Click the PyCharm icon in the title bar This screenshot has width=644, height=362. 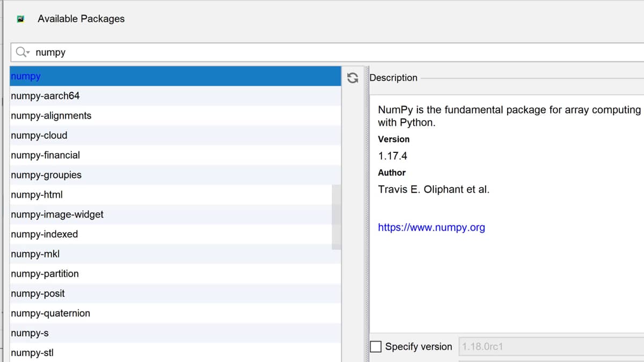coord(20,19)
